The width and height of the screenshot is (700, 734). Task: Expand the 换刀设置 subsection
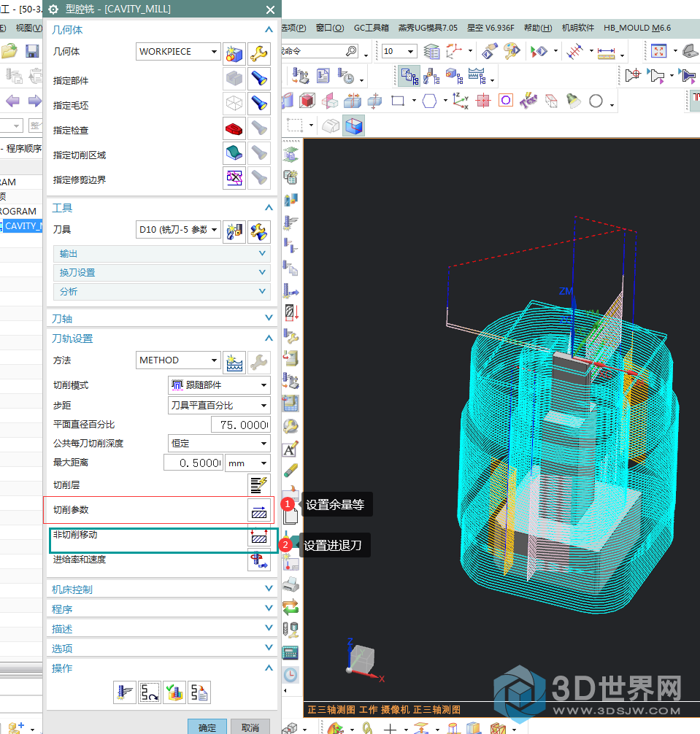161,272
